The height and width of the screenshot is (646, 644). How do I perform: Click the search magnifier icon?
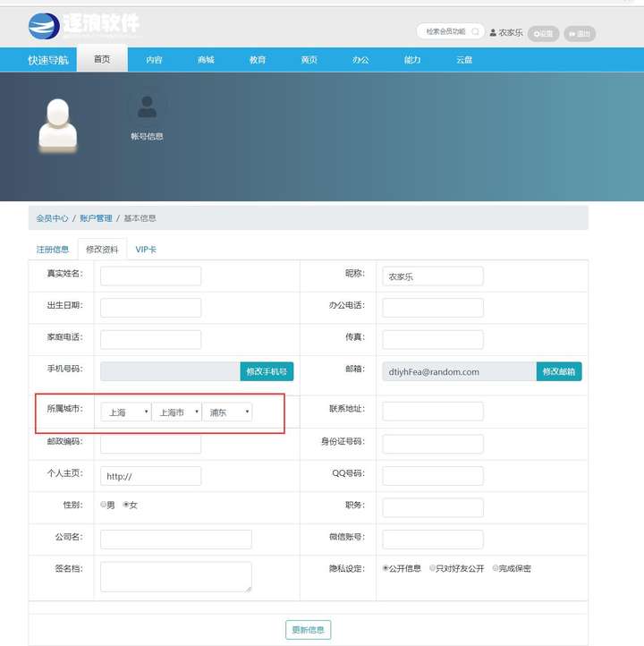(475, 31)
